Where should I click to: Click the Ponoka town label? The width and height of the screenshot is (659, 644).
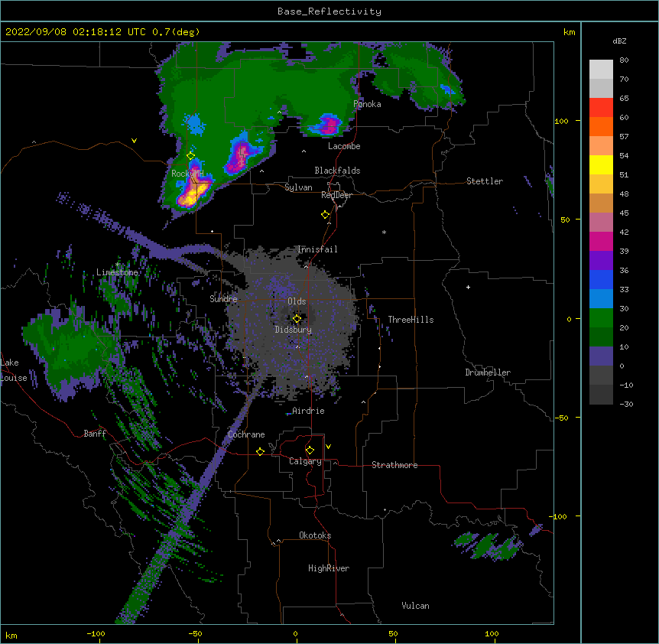pyautogui.click(x=367, y=104)
